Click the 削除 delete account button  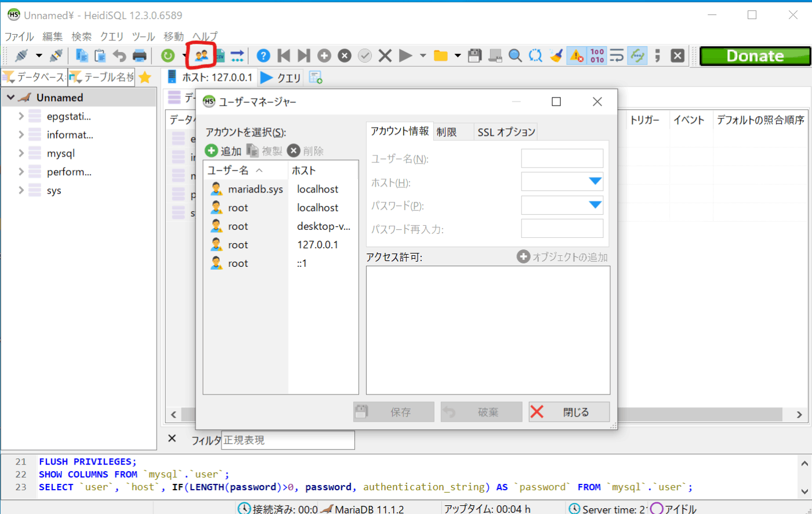point(306,151)
